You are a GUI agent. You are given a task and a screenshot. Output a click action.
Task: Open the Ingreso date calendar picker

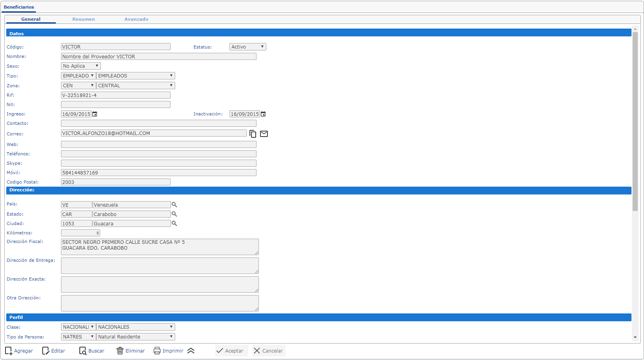click(95, 114)
